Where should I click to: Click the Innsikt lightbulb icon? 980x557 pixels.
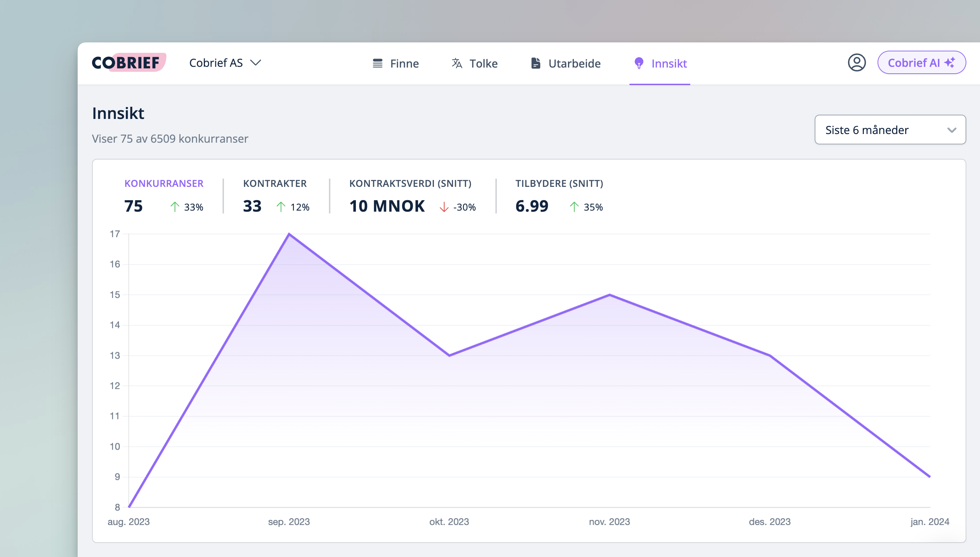pyautogui.click(x=639, y=63)
